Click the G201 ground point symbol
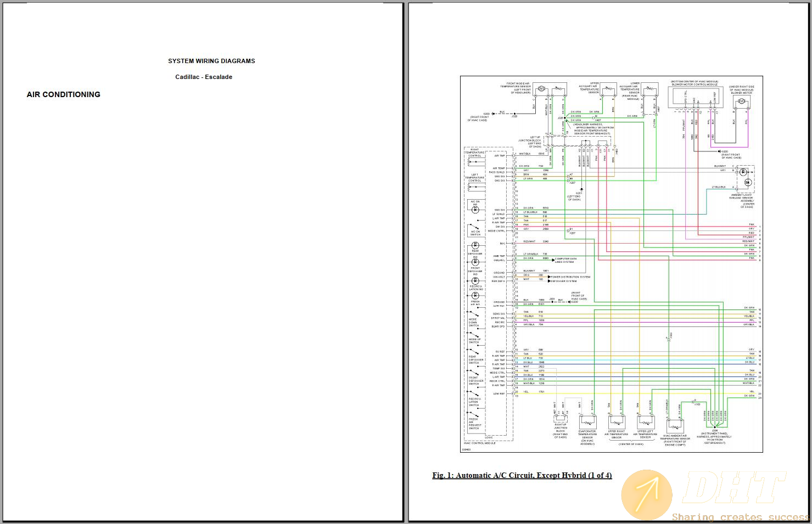The image size is (812, 524). pos(581,189)
